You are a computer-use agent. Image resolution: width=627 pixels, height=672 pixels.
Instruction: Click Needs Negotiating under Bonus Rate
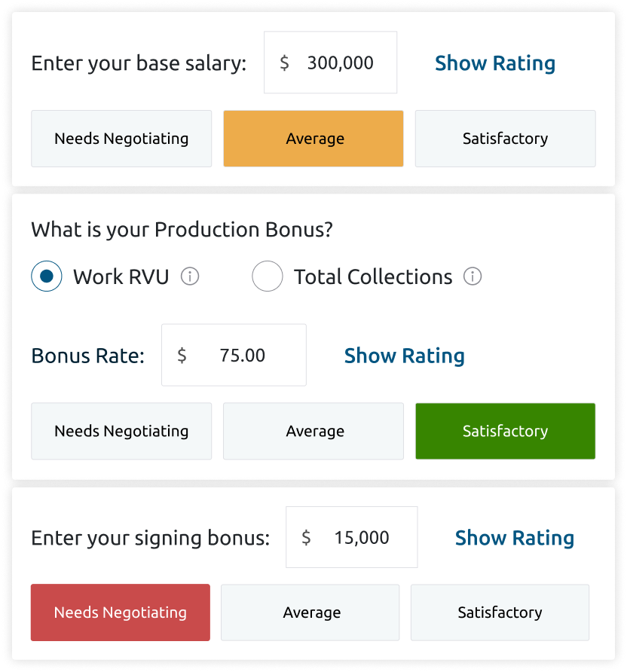[121, 431]
